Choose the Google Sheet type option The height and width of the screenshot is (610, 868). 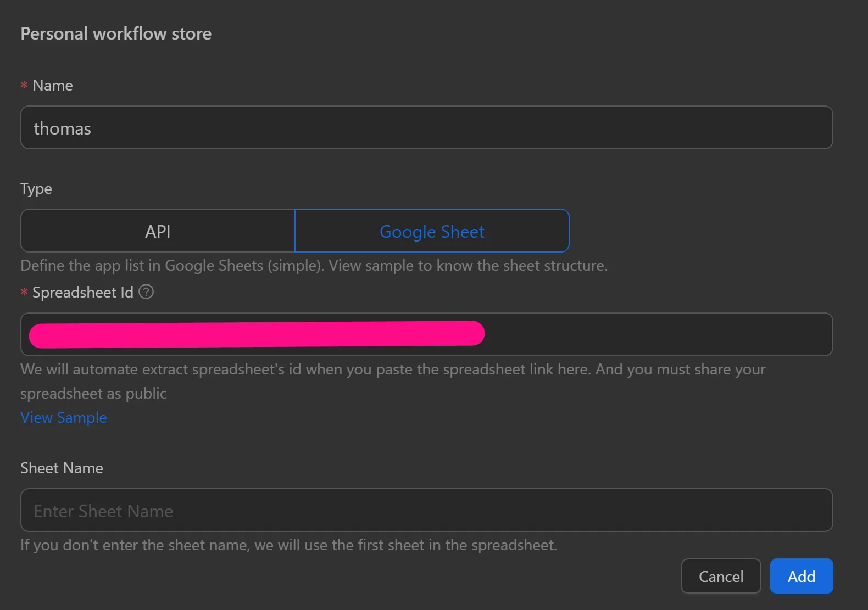tap(432, 231)
